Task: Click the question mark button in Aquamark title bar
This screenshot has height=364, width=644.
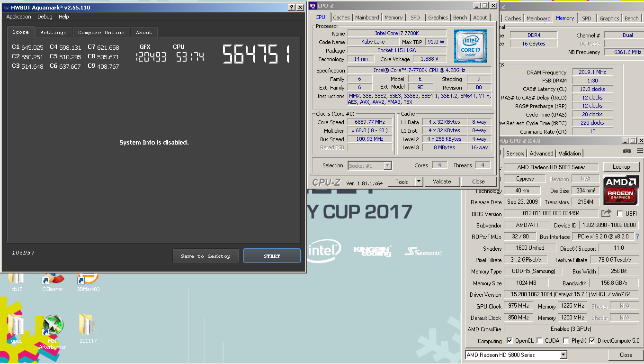Action: (292, 8)
